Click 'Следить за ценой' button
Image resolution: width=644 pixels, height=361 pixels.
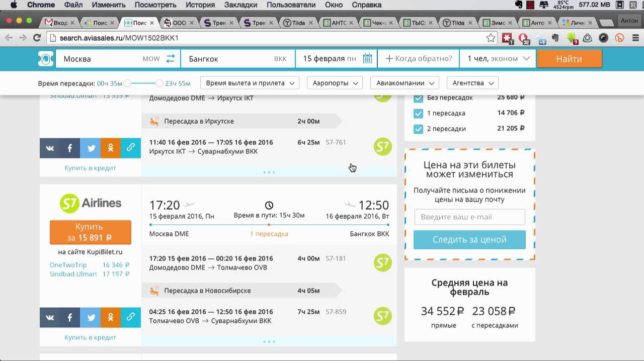(x=469, y=240)
